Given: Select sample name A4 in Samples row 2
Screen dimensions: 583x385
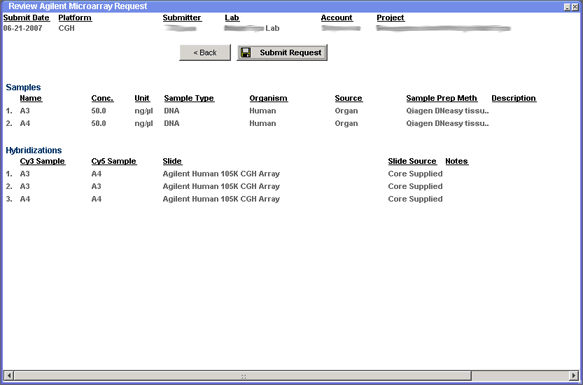Looking at the screenshot, I should point(25,123).
